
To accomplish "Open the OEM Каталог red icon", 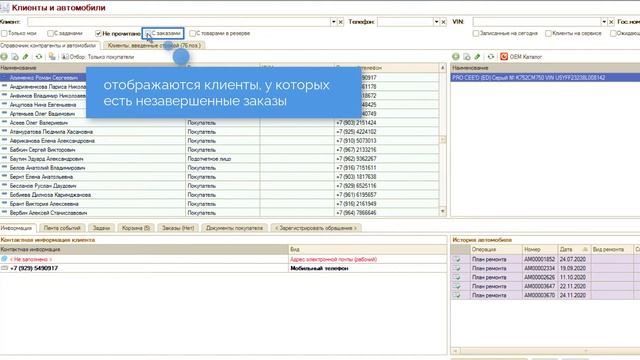I will pyautogui.click(x=504, y=57).
